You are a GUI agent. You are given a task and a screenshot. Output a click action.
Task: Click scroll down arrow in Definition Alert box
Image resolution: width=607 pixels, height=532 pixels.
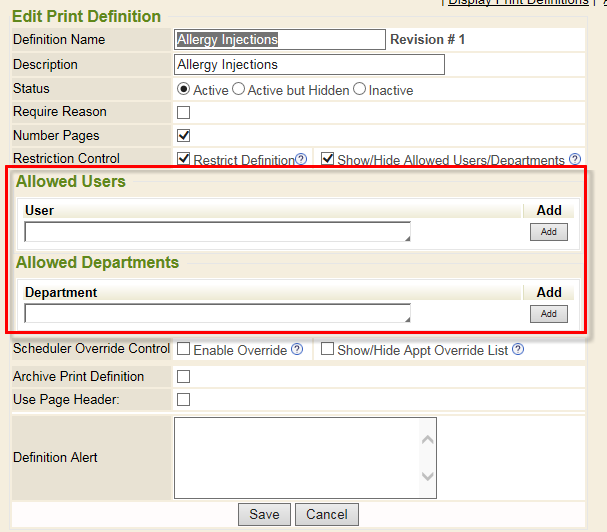click(x=427, y=476)
